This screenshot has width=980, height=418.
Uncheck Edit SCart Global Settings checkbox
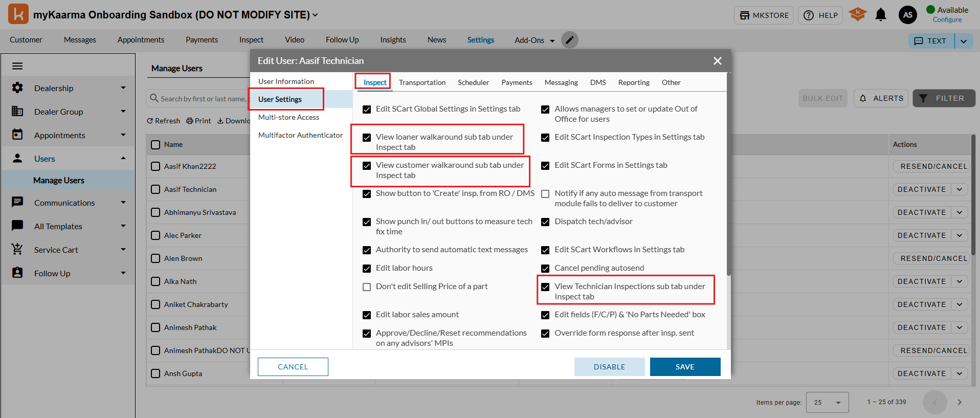(x=367, y=109)
